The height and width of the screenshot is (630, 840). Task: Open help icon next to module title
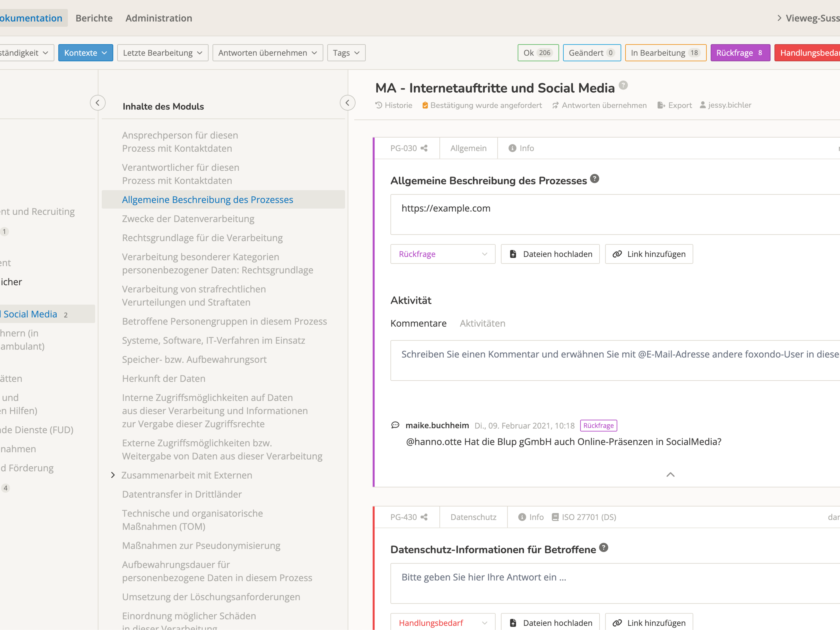(623, 85)
